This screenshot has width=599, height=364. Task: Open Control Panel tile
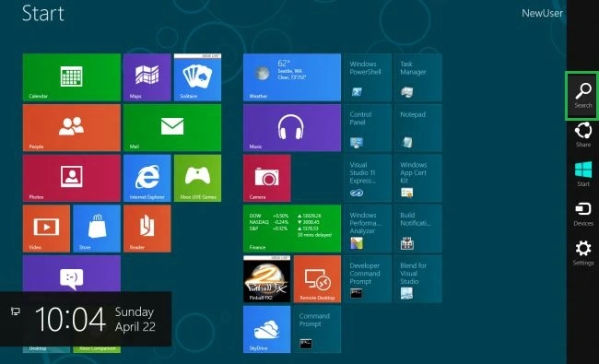pos(368,127)
